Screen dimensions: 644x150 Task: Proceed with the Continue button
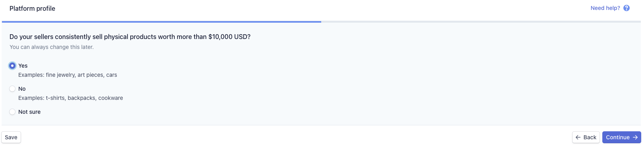622,137
